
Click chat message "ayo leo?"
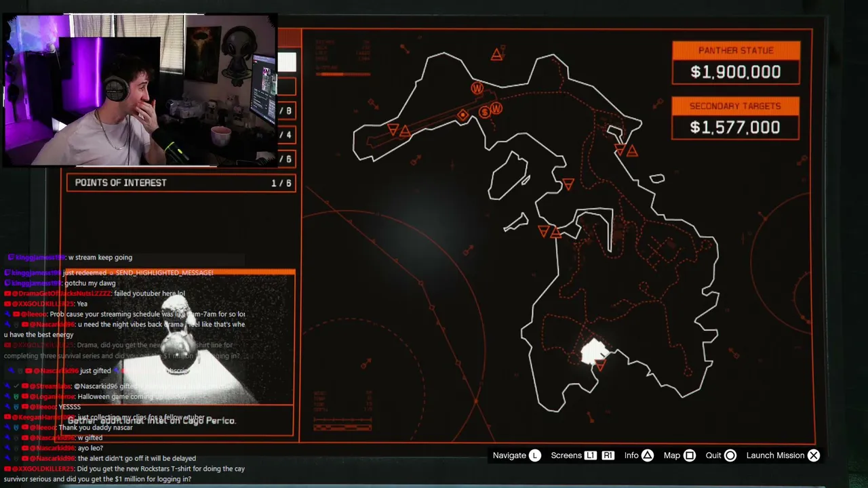pyautogui.click(x=90, y=448)
